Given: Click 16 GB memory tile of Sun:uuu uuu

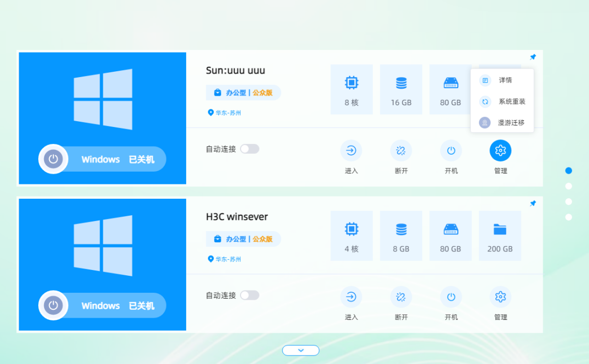Looking at the screenshot, I should point(401,89).
